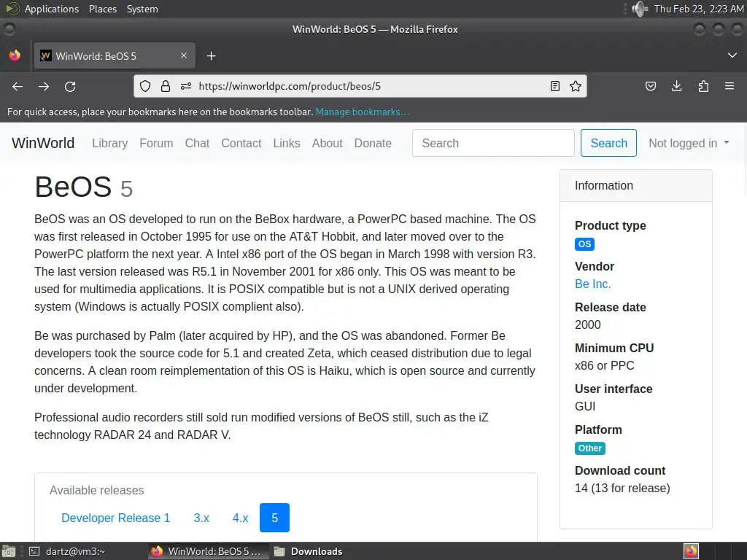Click the Other platform badge
Screen dimensions: 747x560
tap(589, 448)
